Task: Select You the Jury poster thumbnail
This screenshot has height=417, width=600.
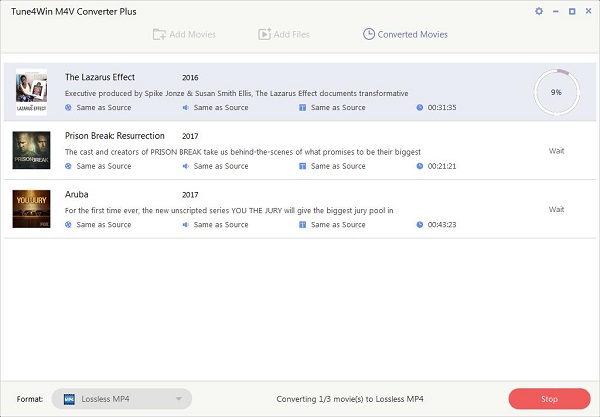Action: click(x=31, y=209)
